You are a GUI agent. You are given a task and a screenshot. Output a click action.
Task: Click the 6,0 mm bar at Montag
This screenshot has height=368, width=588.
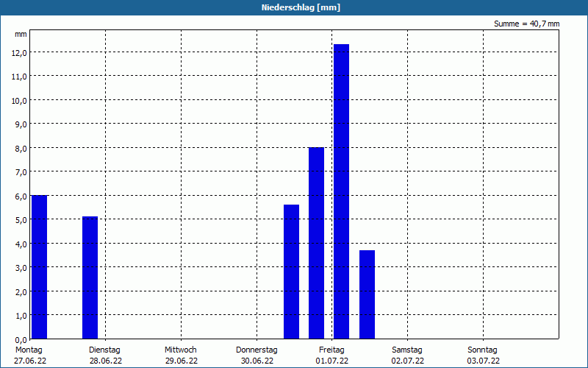40,267
